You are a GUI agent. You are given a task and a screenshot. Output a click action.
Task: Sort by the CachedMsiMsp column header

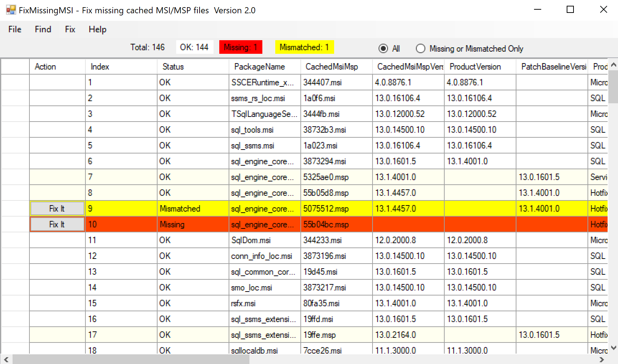click(332, 66)
